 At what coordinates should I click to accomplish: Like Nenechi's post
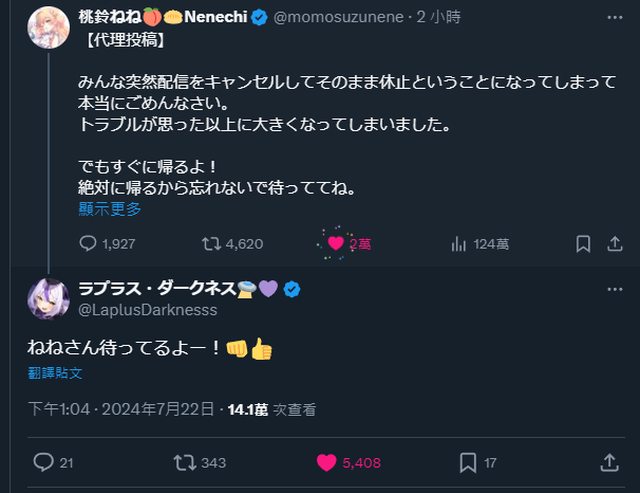[336, 243]
